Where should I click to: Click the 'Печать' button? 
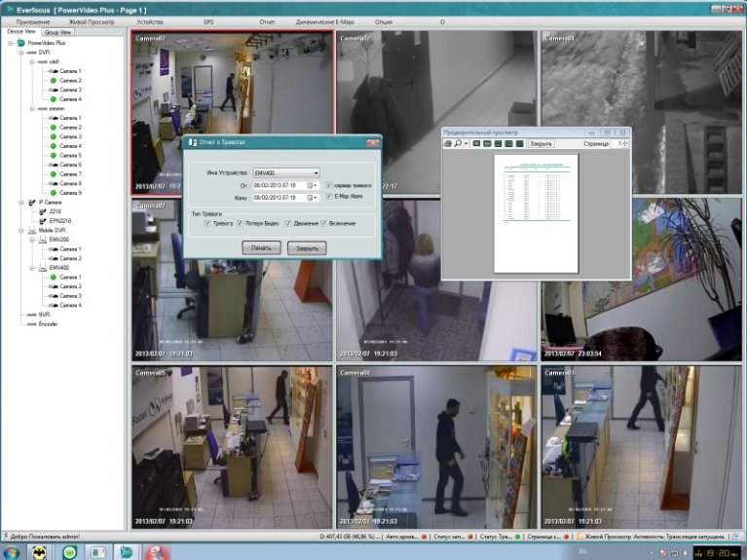coord(261,248)
